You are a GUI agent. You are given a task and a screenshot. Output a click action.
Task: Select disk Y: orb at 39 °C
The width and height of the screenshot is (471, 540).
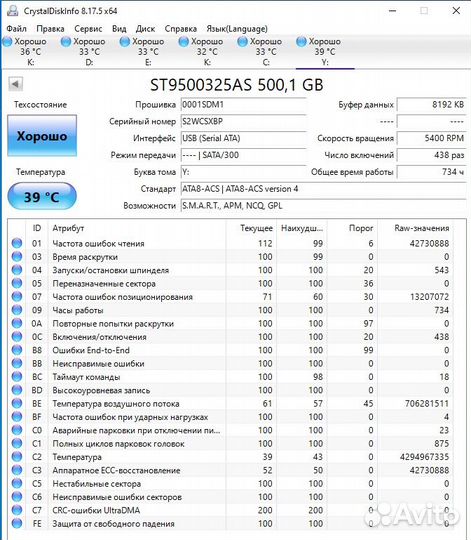(x=301, y=41)
